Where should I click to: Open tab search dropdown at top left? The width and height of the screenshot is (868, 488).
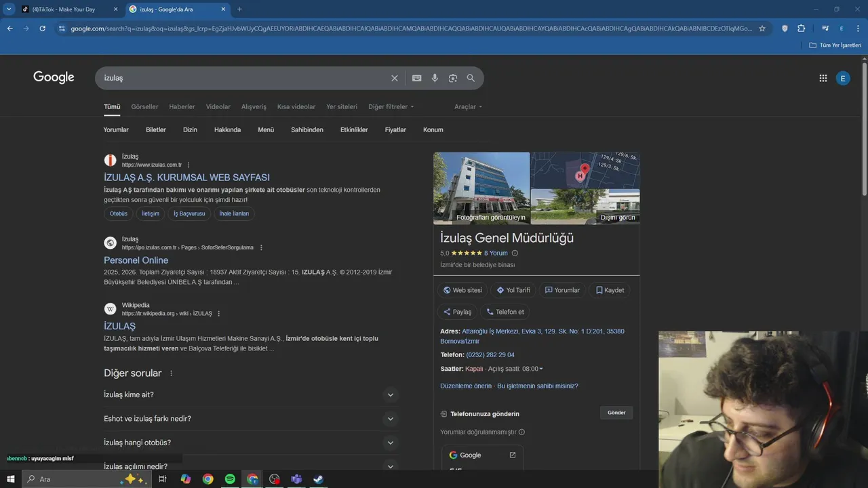[9, 9]
